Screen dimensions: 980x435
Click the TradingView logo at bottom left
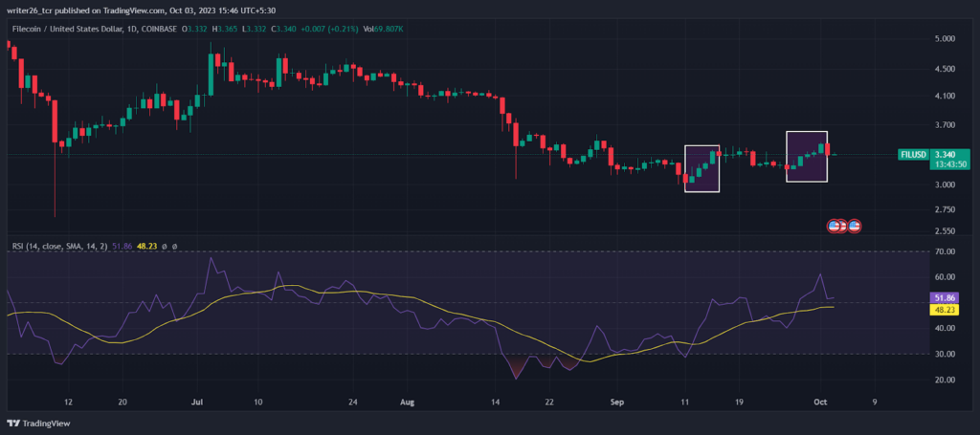39,424
